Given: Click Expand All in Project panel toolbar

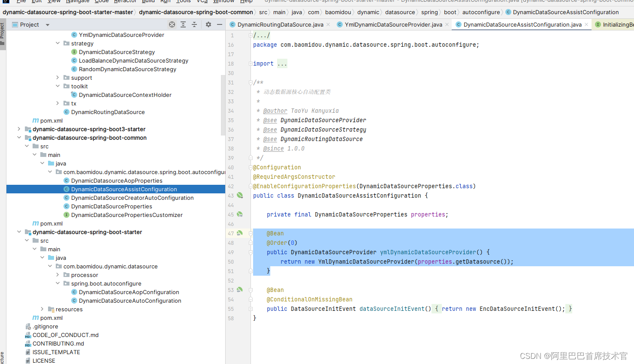Looking at the screenshot, I should 183,24.
